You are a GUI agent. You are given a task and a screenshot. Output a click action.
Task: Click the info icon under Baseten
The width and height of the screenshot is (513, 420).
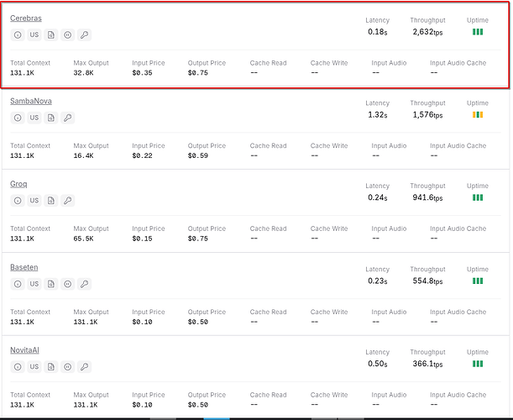click(18, 284)
